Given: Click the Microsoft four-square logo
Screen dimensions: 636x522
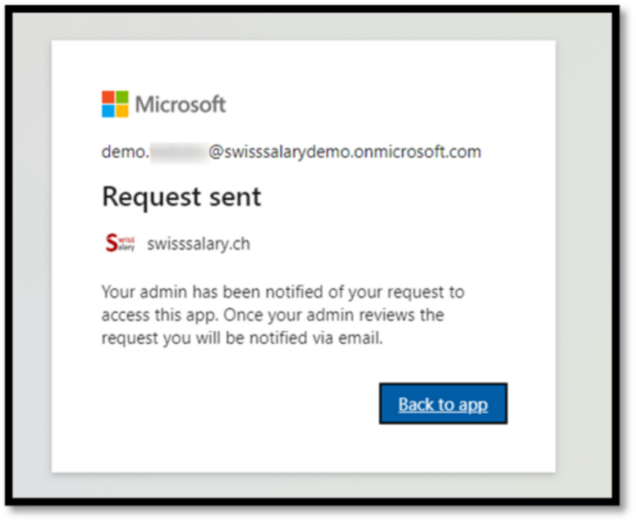Looking at the screenshot, I should 115,104.
